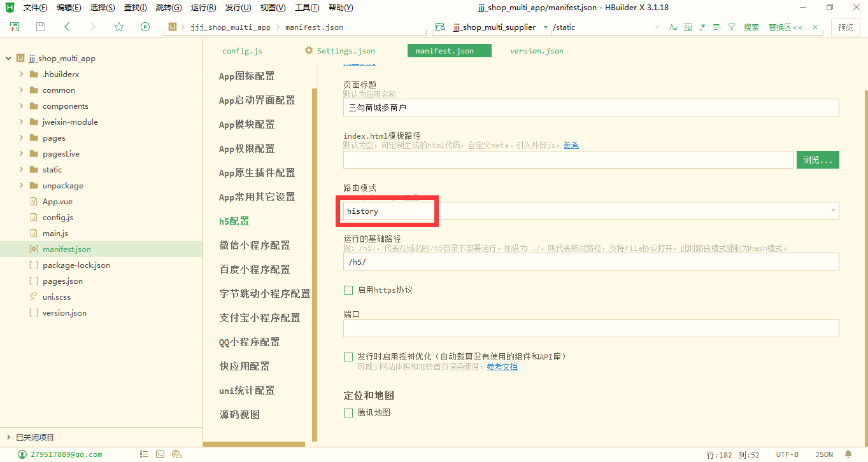Click the project icon in the breadcrumb bar
The width and height of the screenshot is (868, 462).
tap(172, 27)
